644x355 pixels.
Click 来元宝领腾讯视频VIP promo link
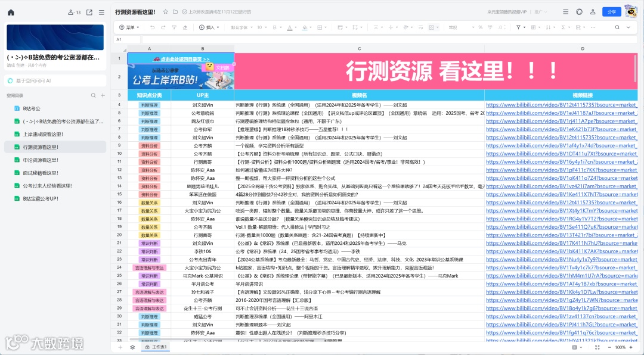507,12
